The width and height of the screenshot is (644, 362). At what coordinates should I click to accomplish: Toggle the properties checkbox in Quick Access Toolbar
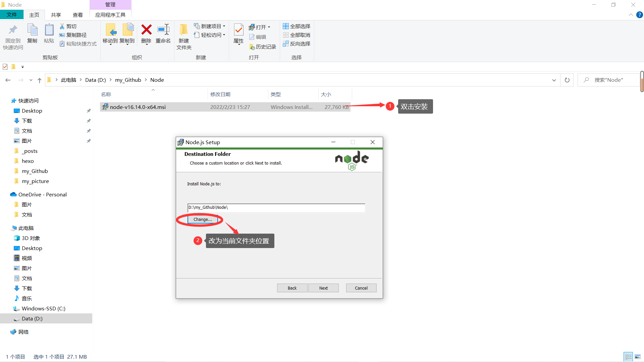coord(5,67)
